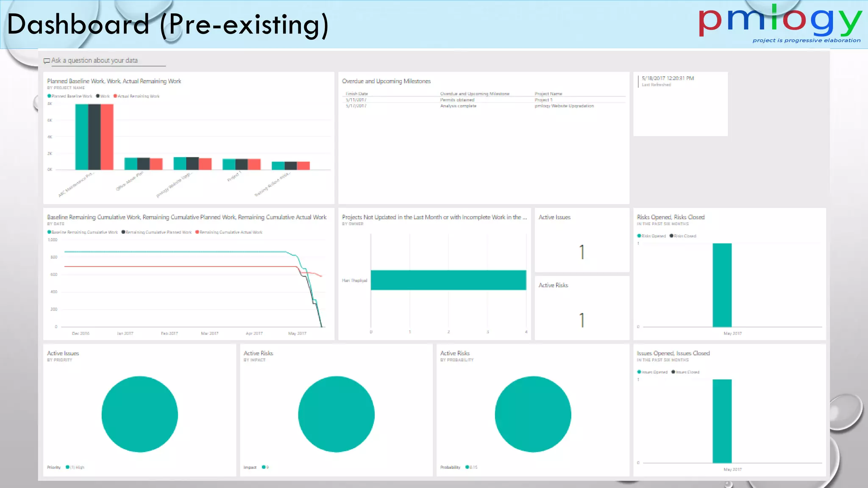
Task: Click the teal Issues Opened May 2017 bar
Action: coord(722,421)
